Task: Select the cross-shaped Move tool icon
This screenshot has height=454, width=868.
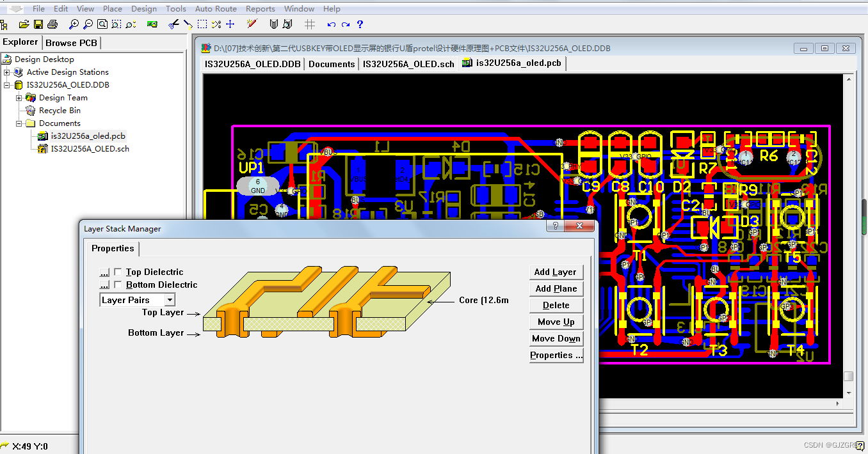Action: (231, 24)
